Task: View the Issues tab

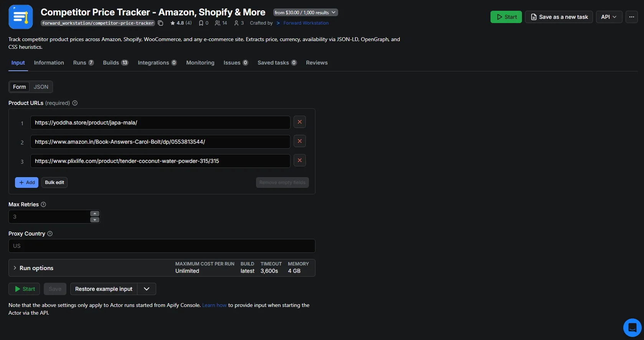Action: (236, 63)
